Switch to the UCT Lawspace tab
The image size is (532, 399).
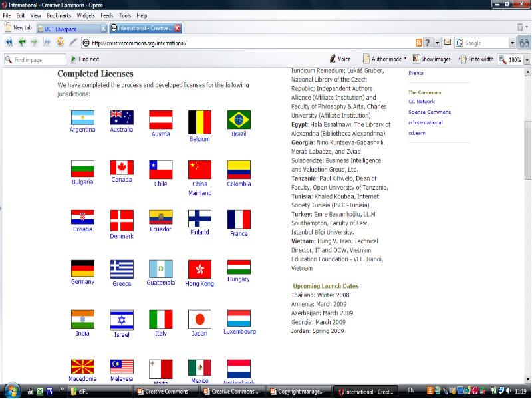[x=66, y=28]
